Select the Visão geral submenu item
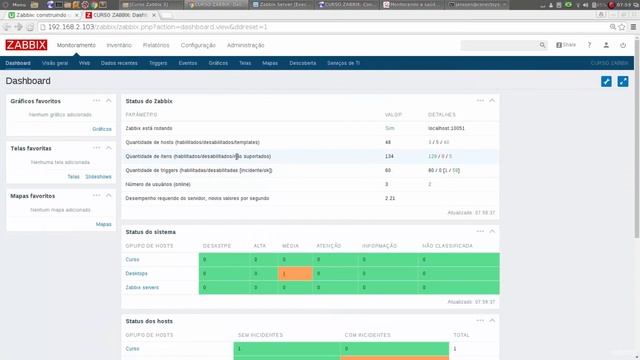Viewport: 640px width, 360px height. (x=55, y=63)
